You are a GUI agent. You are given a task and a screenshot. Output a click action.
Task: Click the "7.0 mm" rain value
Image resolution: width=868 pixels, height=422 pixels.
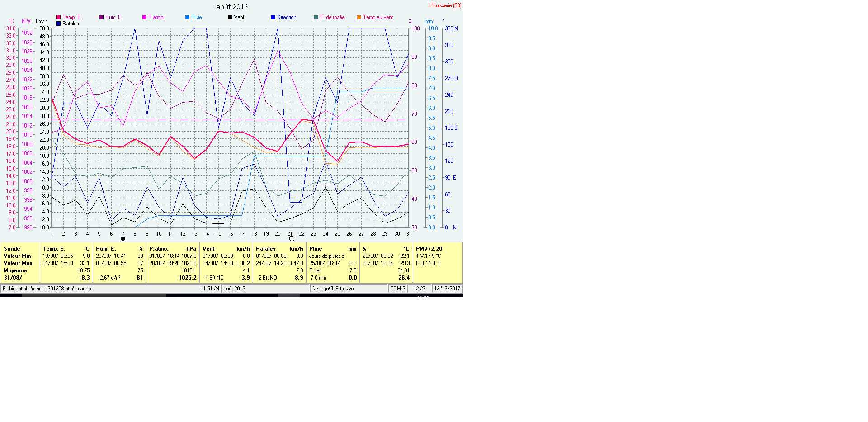tap(318, 278)
